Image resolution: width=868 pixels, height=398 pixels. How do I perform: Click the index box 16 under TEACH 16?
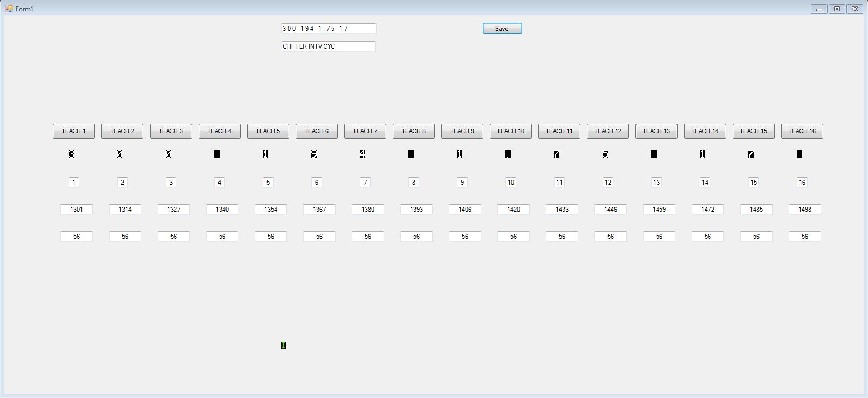[x=802, y=183]
